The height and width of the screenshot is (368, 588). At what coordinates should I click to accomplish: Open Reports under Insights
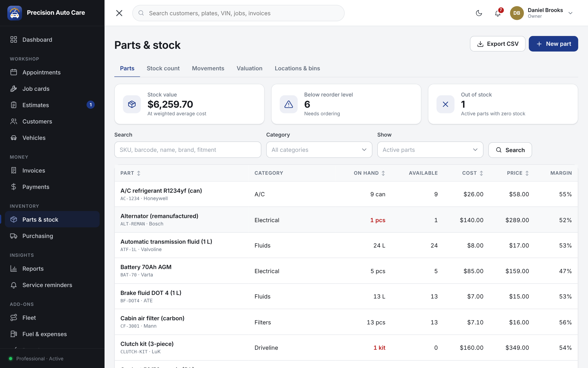tap(52, 269)
